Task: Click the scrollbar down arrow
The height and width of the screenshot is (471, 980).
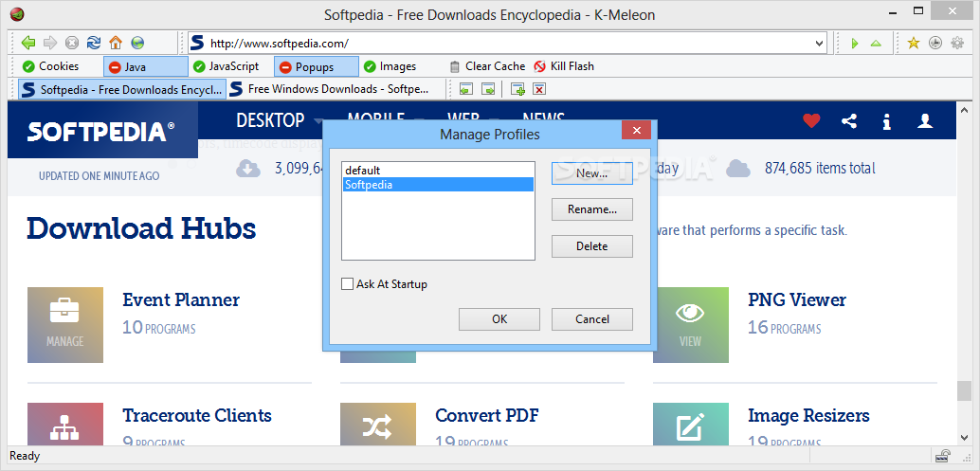Action: click(x=964, y=438)
